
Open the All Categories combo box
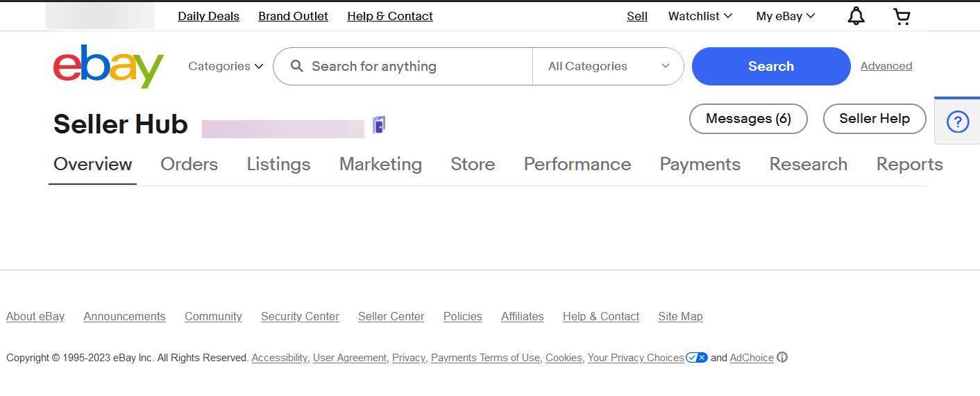(608, 66)
